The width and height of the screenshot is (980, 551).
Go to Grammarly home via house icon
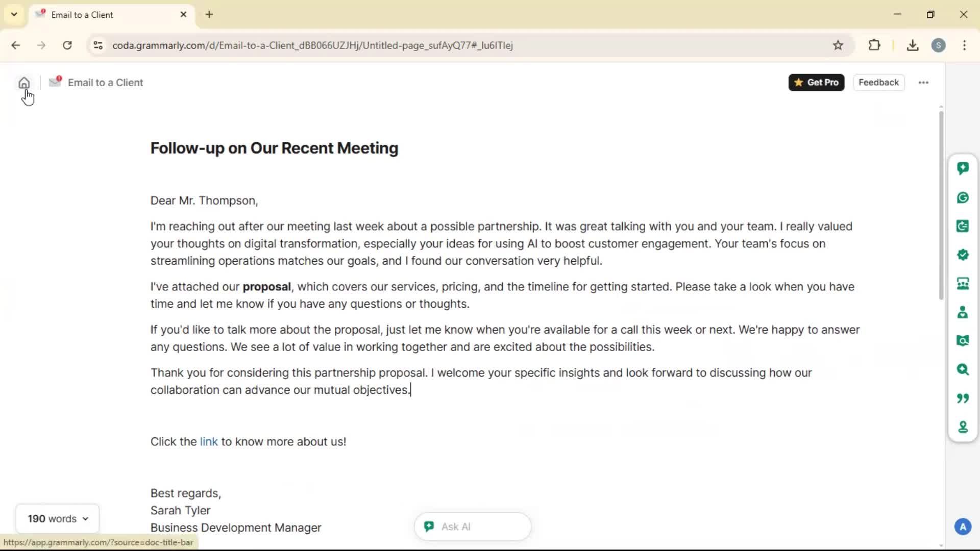point(24,83)
